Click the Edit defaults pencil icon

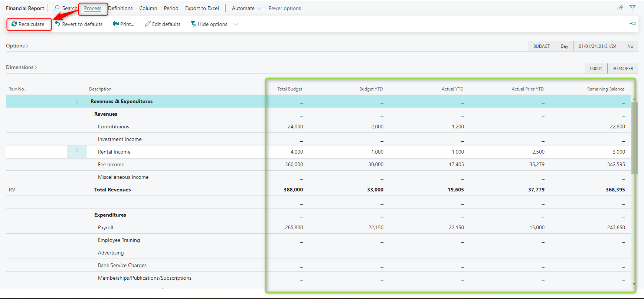coord(148,24)
